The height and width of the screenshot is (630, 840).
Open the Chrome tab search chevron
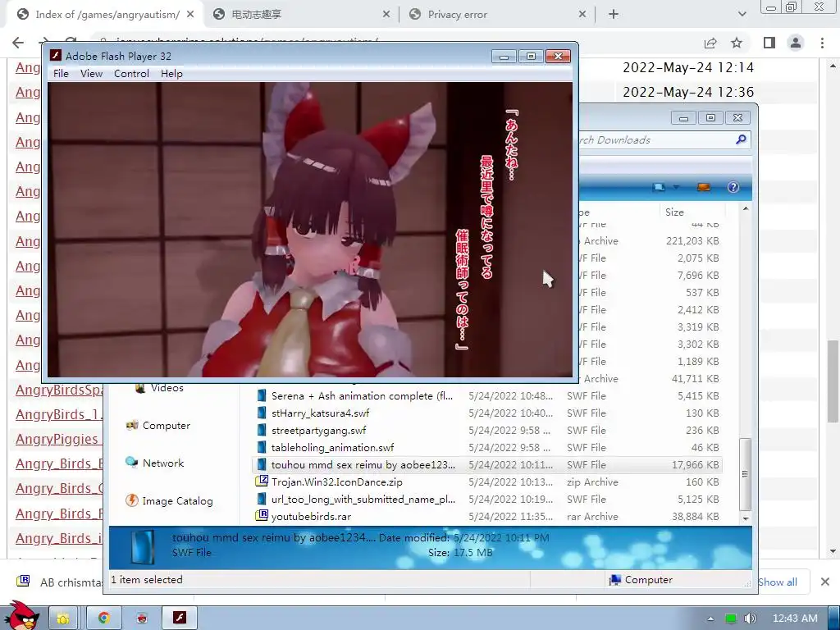click(742, 15)
